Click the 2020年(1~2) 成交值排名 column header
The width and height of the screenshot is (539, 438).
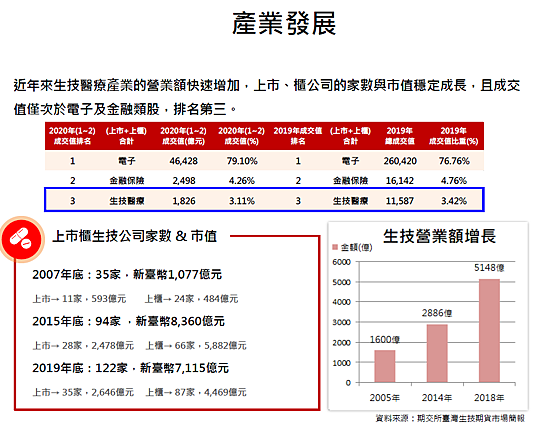pyautogui.click(x=72, y=136)
